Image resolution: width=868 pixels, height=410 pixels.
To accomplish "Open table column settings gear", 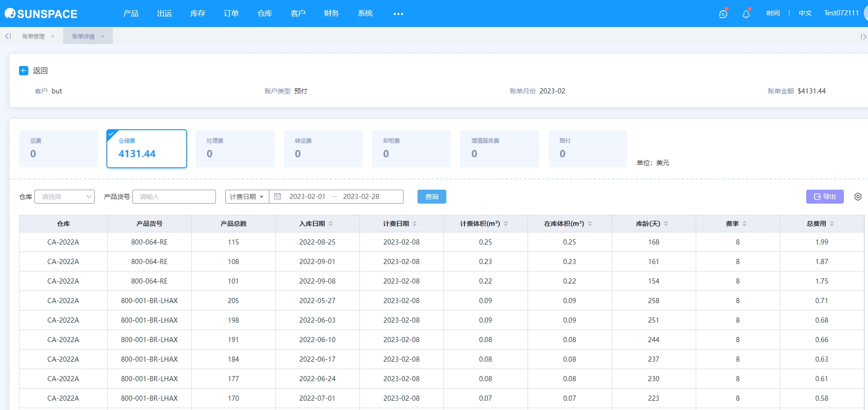I will point(858,197).
